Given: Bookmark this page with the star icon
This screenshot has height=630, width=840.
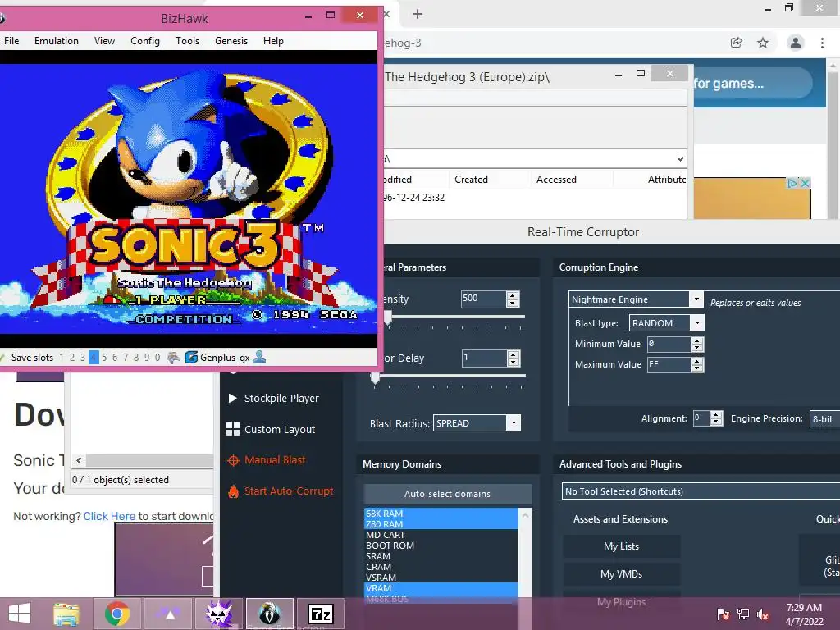Looking at the screenshot, I should tap(763, 43).
